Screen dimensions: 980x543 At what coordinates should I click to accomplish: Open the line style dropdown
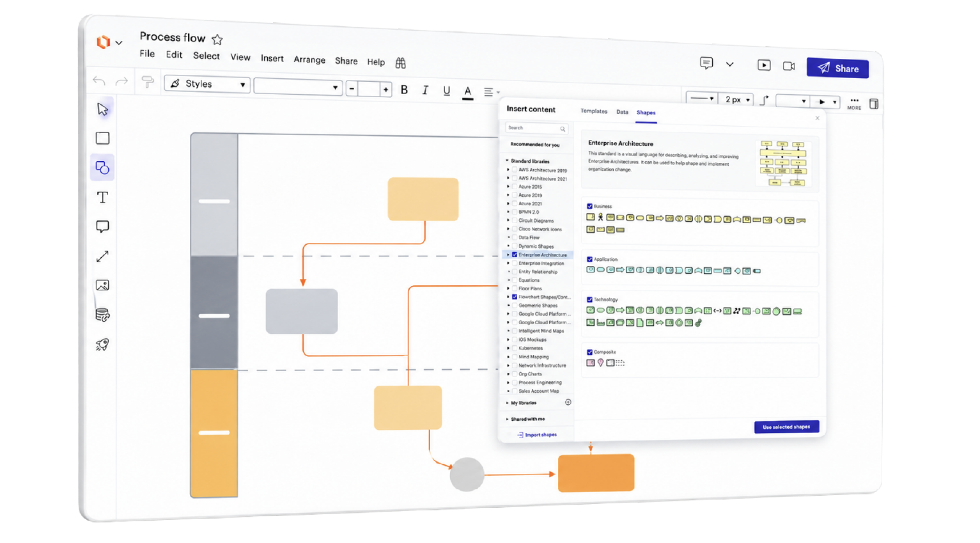[x=702, y=98]
